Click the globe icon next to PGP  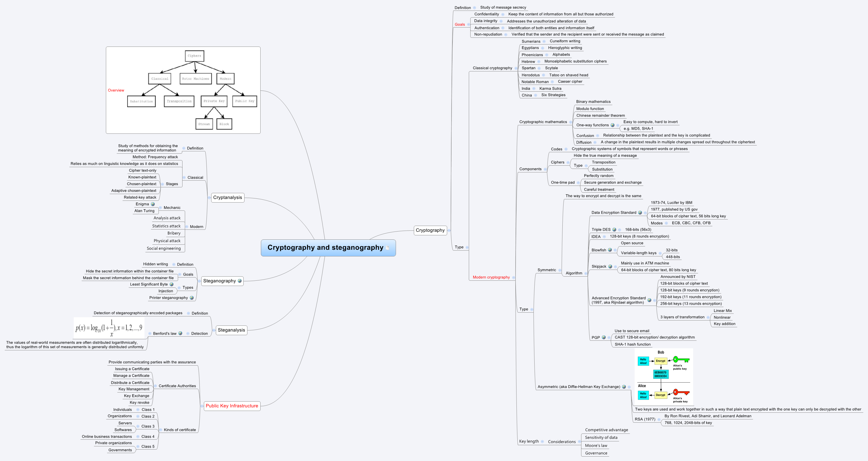point(604,337)
